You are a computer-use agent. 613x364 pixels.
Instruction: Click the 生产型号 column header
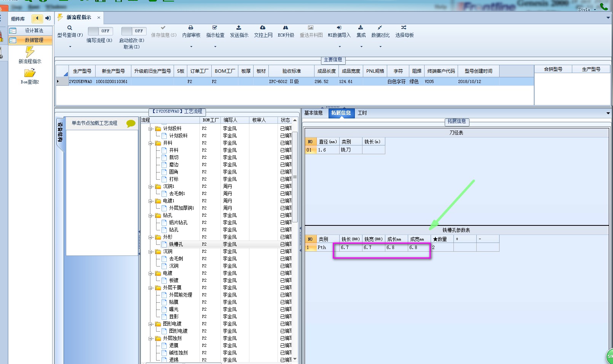click(x=82, y=71)
